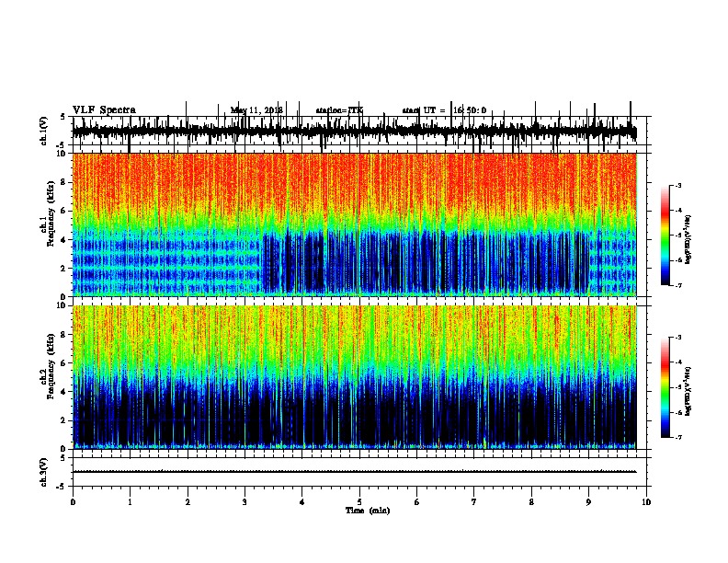This screenshot has height=563, width=728.
Task: Click the ch.2 spectrogram "6" kHz tick label
Action: pyautogui.click(x=64, y=363)
